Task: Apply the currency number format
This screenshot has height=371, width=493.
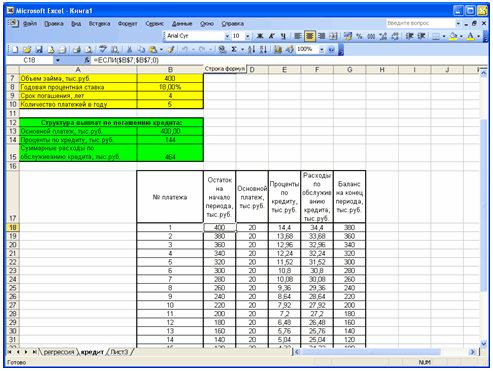Action: [348, 36]
